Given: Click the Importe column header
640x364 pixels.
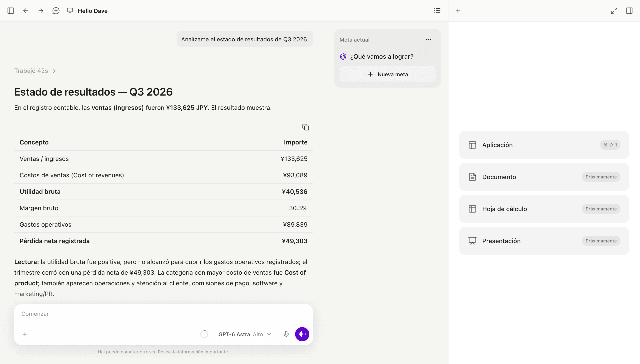Looking at the screenshot, I should (x=296, y=142).
